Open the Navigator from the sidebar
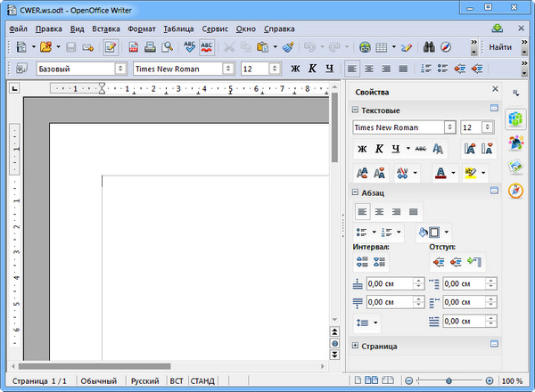Image resolution: width=535 pixels, height=392 pixels. click(515, 191)
